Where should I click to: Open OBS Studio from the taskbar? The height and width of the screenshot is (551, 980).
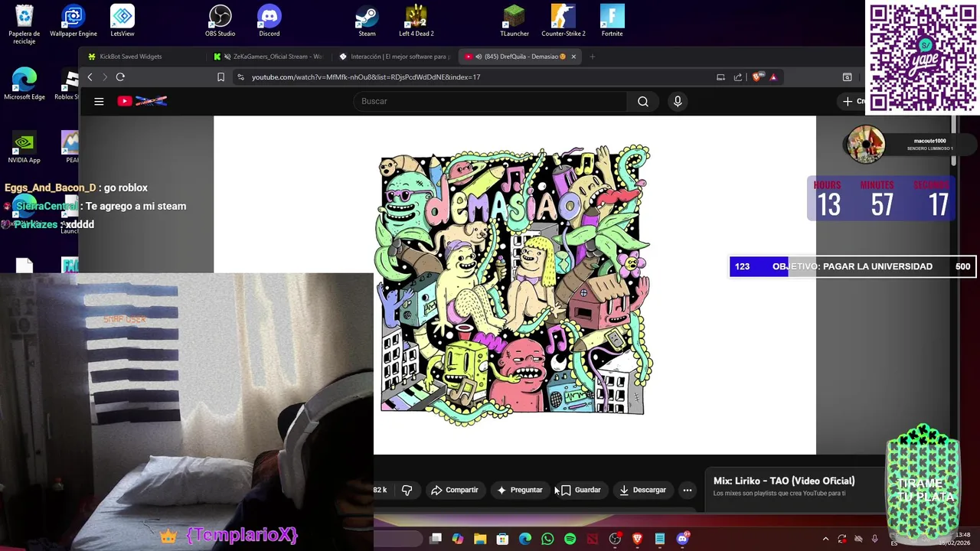point(615,539)
